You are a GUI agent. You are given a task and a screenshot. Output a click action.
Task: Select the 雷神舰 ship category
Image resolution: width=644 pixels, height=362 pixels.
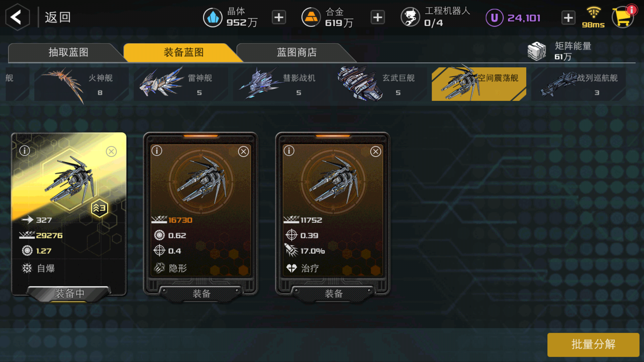pyautogui.click(x=180, y=84)
